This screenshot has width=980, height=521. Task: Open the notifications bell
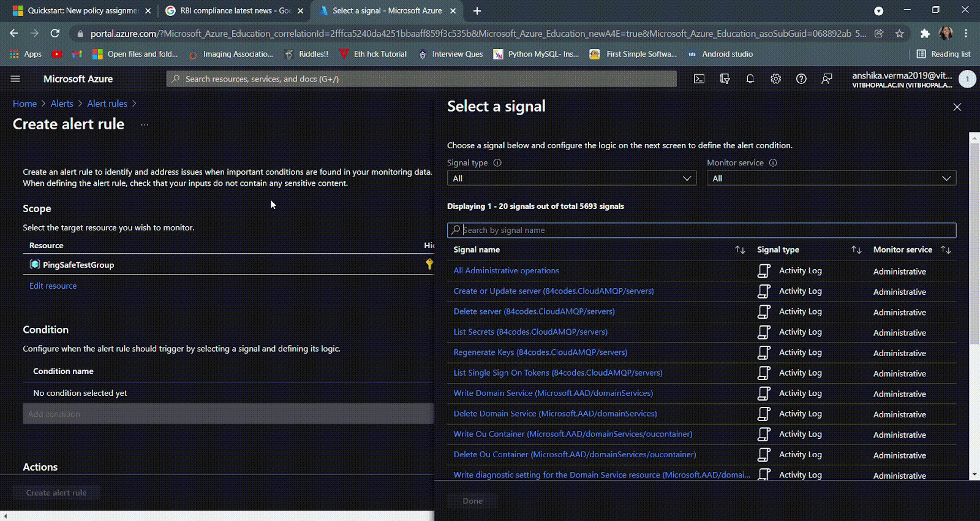coord(750,79)
